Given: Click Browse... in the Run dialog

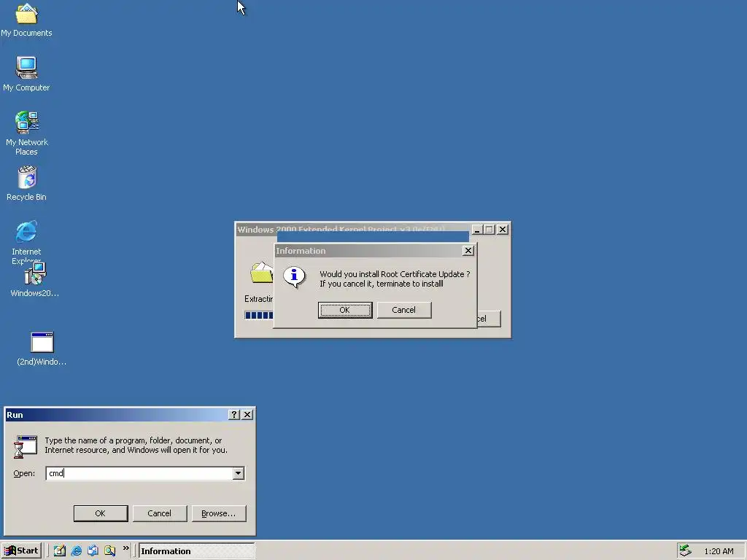Looking at the screenshot, I should pyautogui.click(x=219, y=513).
